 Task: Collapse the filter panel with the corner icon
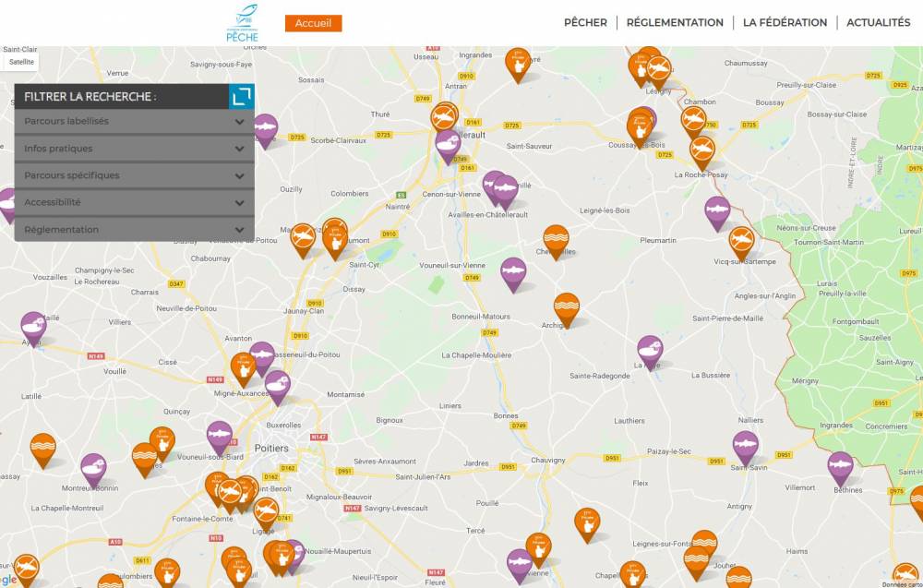point(241,96)
